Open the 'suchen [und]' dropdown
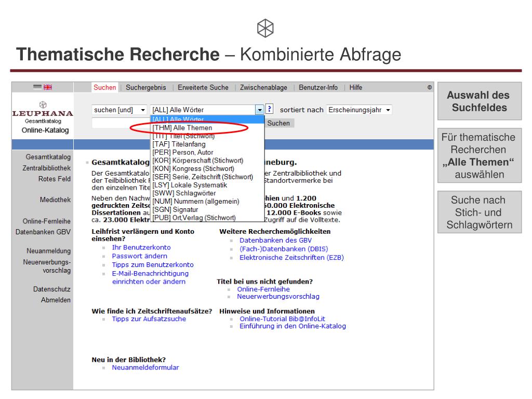This screenshot has height=399, width=532. pos(119,110)
